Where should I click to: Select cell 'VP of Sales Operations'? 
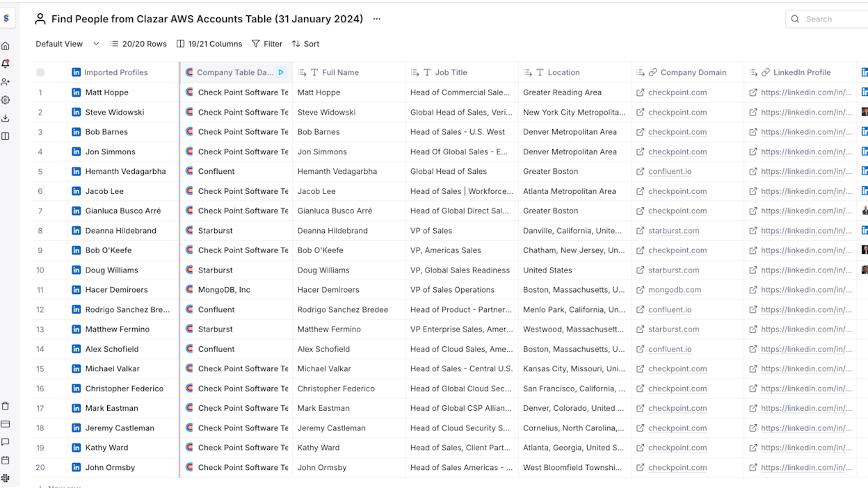click(462, 290)
